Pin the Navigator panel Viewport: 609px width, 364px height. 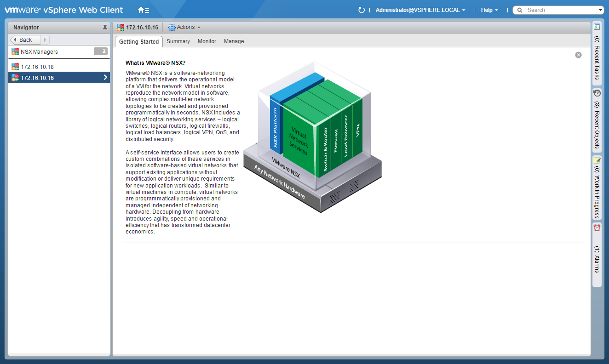105,28
